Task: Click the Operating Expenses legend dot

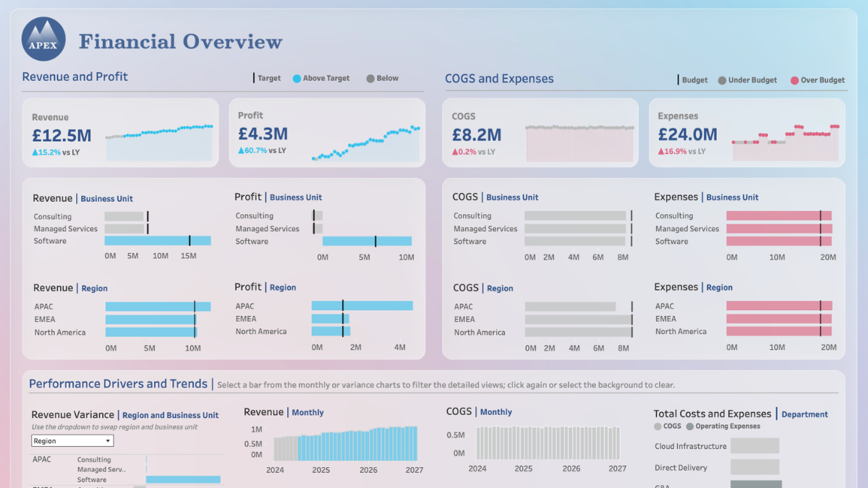Action: [x=690, y=427]
